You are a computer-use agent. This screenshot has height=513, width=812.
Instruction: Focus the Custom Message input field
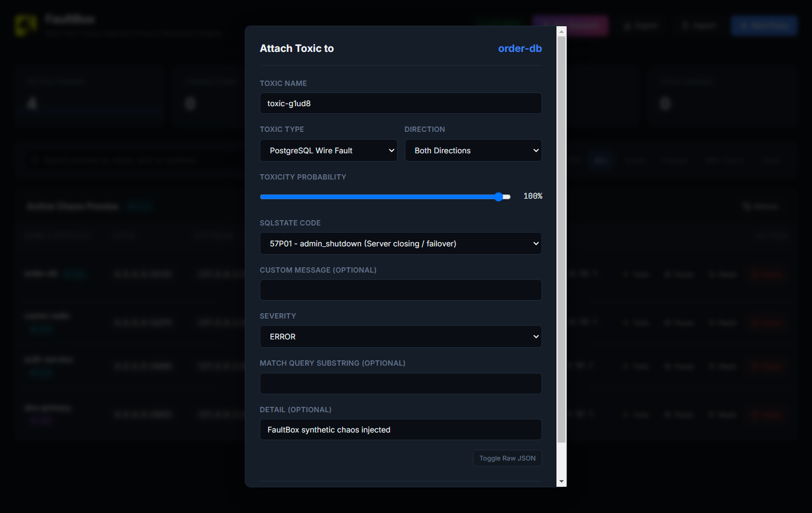(401, 290)
